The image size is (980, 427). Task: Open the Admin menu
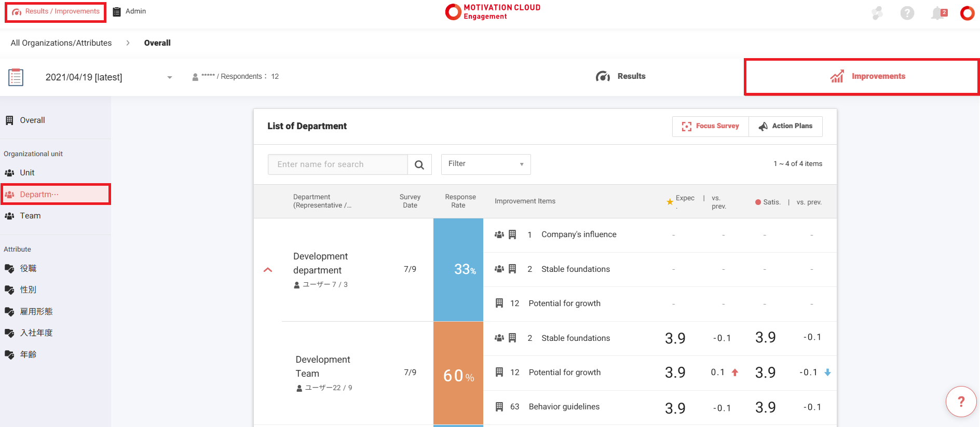[x=130, y=11]
